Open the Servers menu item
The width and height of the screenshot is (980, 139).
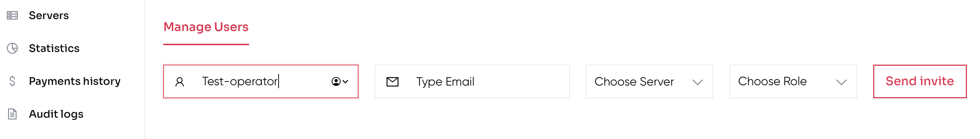(x=49, y=15)
